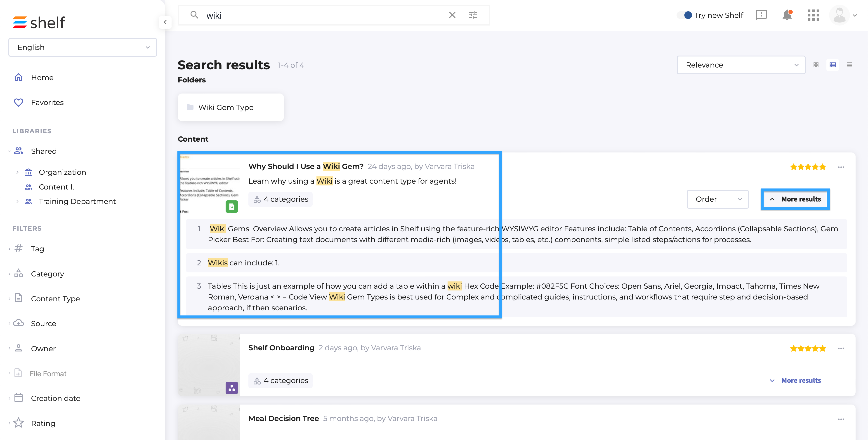Open advanced search filter settings
868x440 pixels.
click(473, 15)
